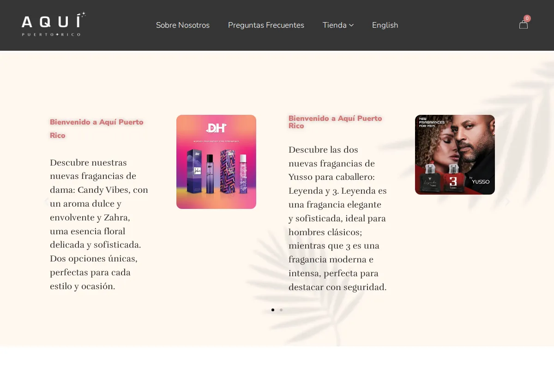The width and height of the screenshot is (554, 392).
Task: Select the second carousel pagination dot
Action: [x=281, y=310]
